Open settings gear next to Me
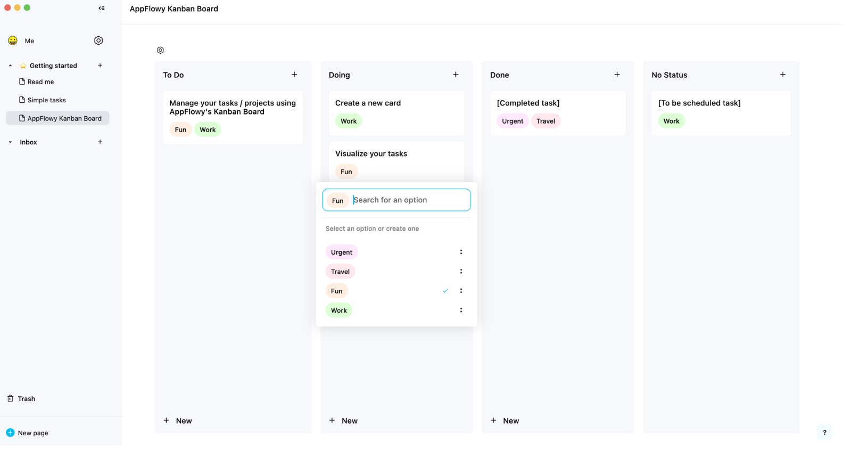Viewport: 868px width, 449px height. tap(98, 40)
